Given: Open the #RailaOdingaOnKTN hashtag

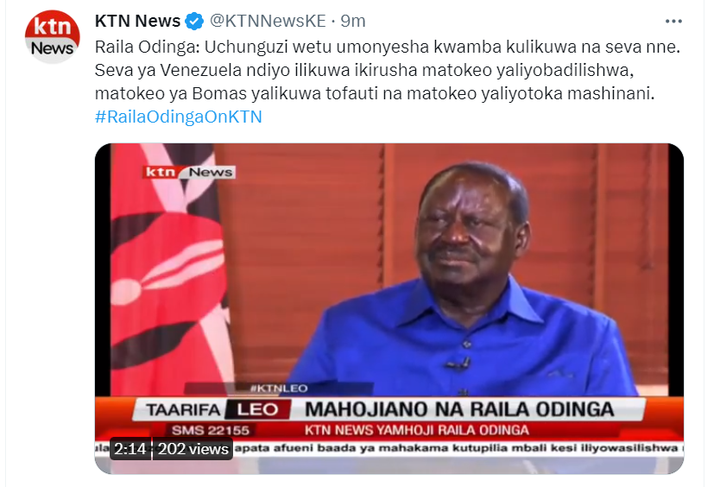Looking at the screenshot, I should [179, 117].
